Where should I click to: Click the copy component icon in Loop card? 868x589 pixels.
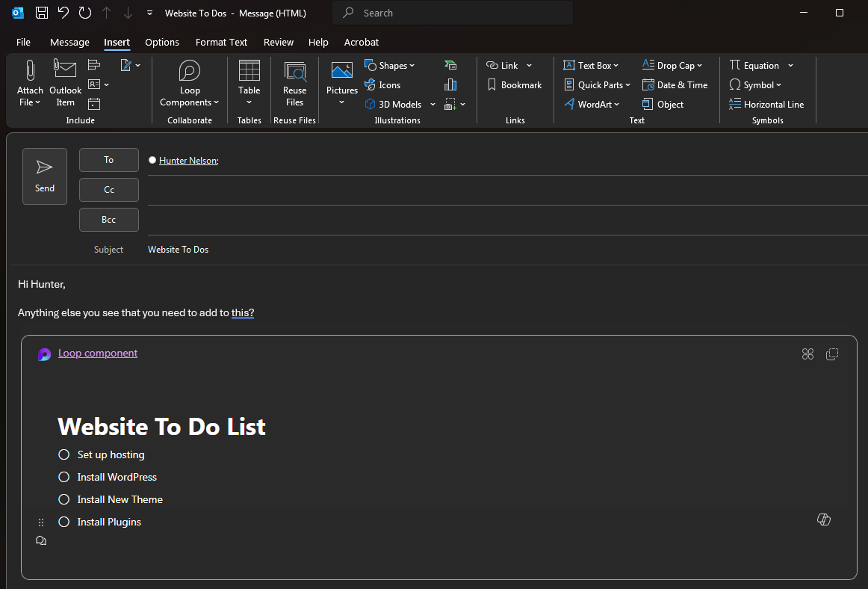[831, 354]
